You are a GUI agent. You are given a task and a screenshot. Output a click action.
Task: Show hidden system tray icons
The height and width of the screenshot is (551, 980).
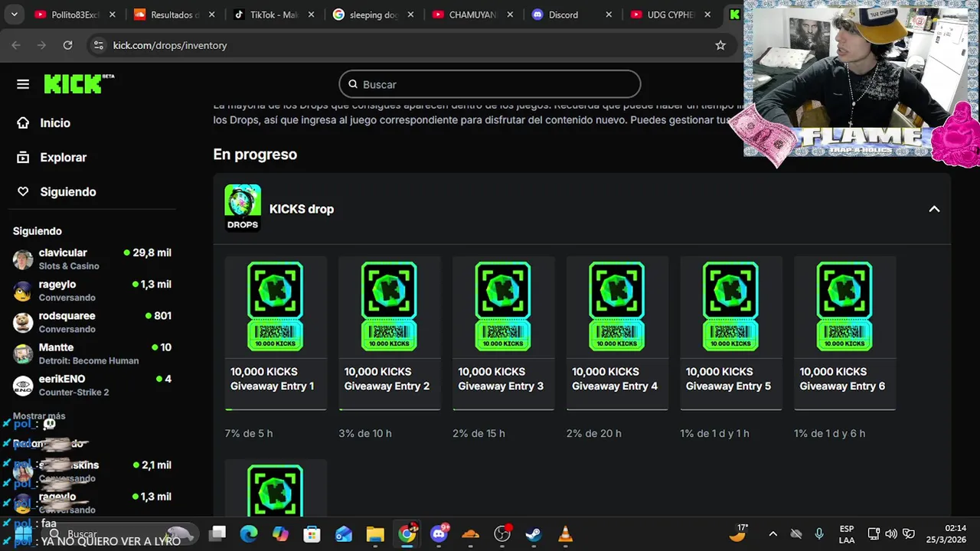point(773,534)
